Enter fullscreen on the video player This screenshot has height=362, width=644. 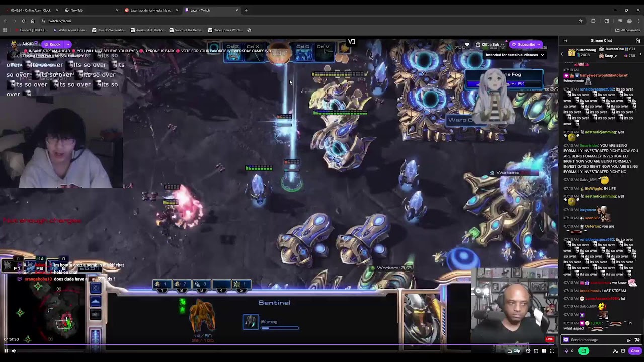[552, 351]
